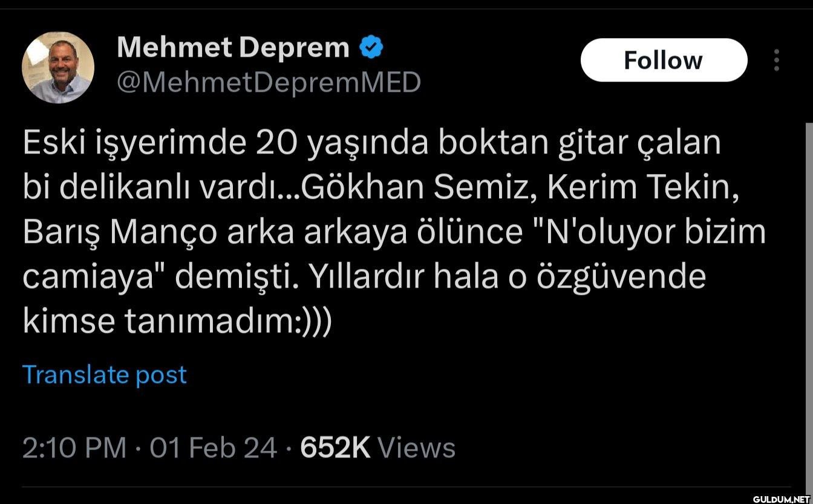Select the 01 Feb 24 date
The image size is (813, 504).
point(213,448)
